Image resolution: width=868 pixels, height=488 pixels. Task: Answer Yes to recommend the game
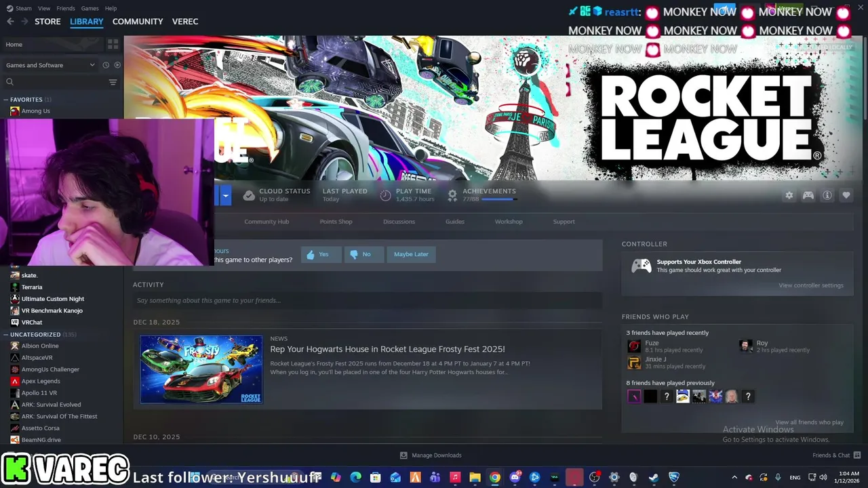(x=320, y=254)
